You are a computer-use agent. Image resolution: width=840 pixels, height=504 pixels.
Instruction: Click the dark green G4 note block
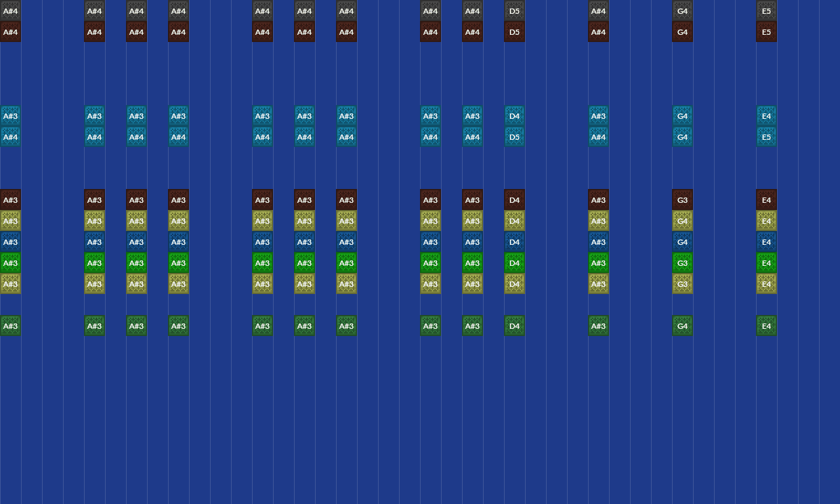(682, 325)
